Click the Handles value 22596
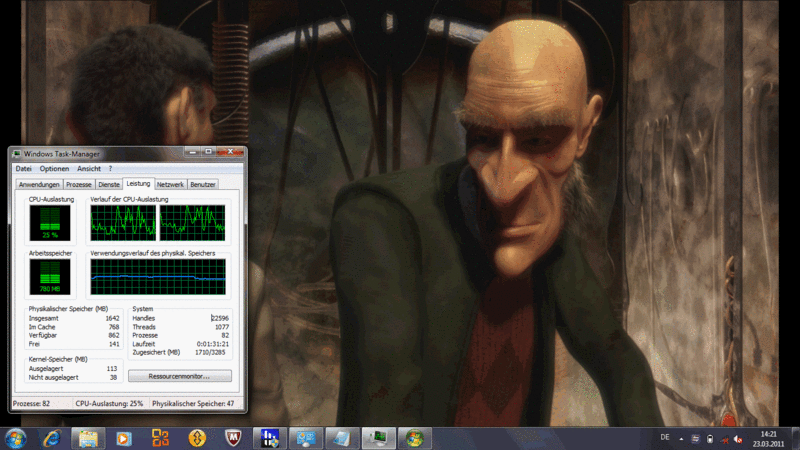 tap(220, 318)
